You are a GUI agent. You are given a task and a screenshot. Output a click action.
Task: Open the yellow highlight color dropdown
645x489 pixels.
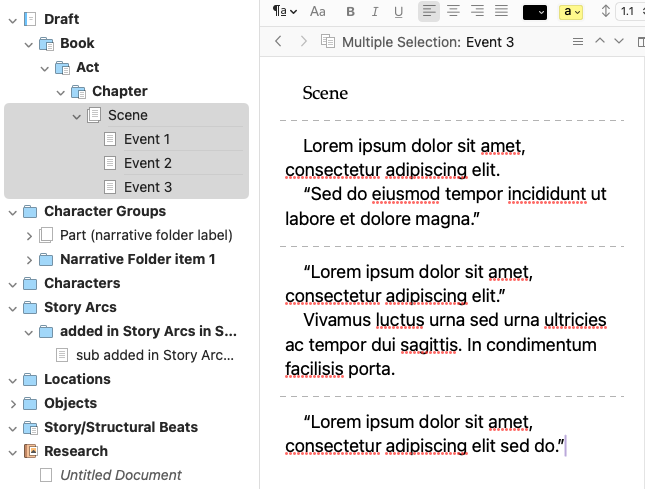[x=572, y=12]
